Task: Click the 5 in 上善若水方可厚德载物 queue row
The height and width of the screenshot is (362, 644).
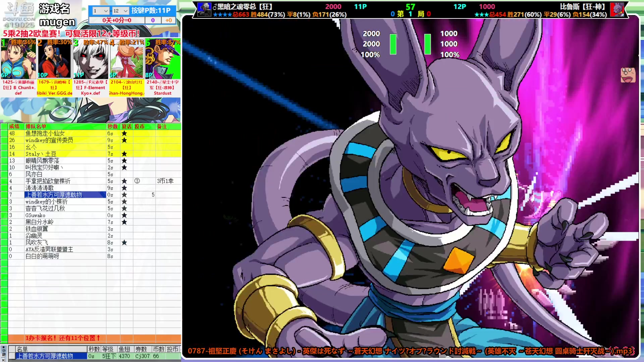Action: [x=153, y=195]
